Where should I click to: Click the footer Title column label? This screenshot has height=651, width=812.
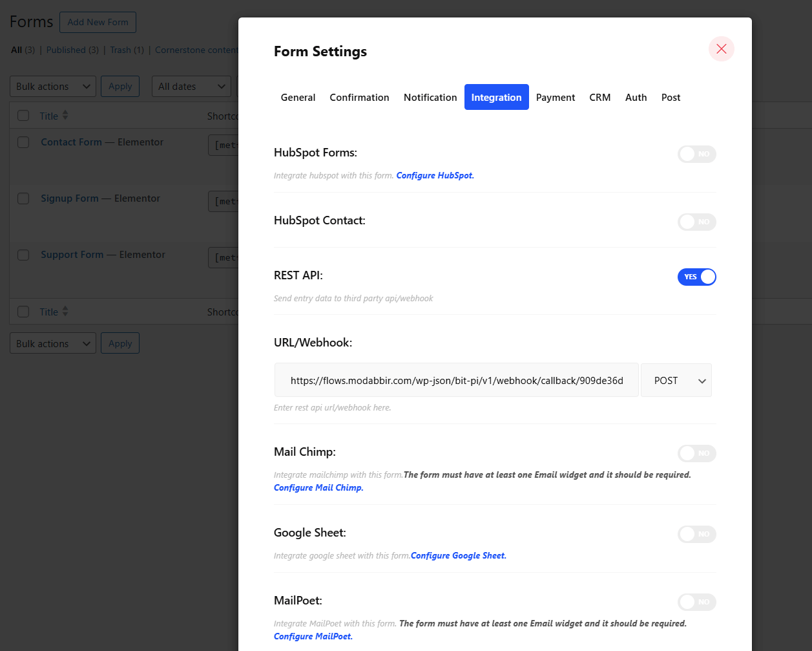49,312
